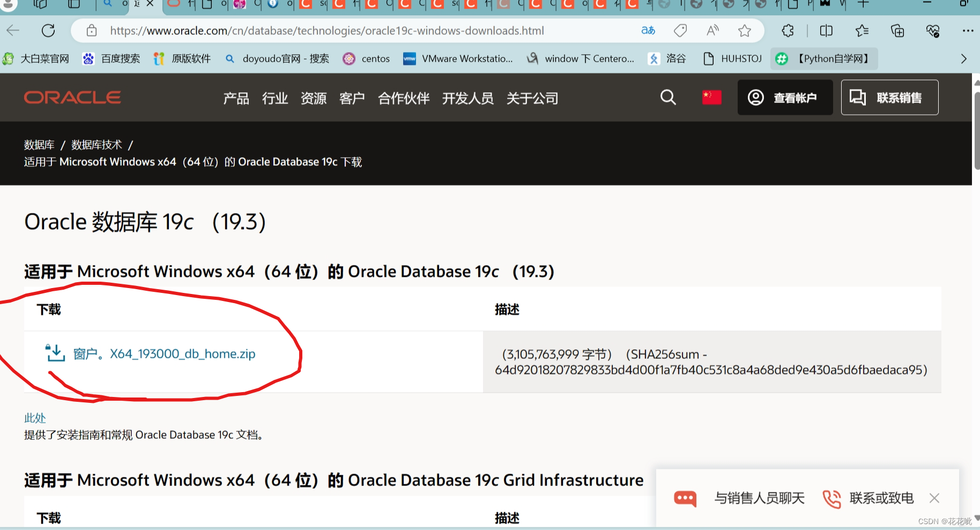Open 原版软件 bookmark
This screenshot has height=530, width=980.
tap(182, 58)
